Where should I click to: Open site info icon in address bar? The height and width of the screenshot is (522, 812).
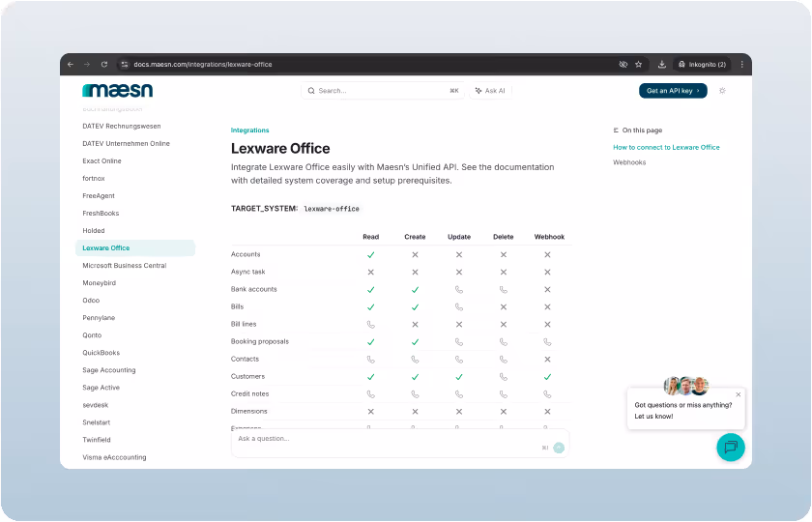click(124, 64)
